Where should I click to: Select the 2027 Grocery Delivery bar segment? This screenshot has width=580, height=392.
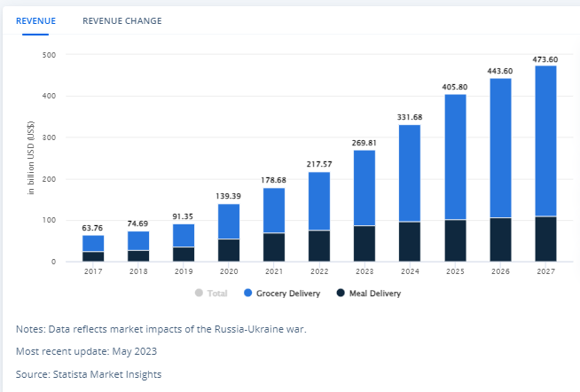click(545, 141)
